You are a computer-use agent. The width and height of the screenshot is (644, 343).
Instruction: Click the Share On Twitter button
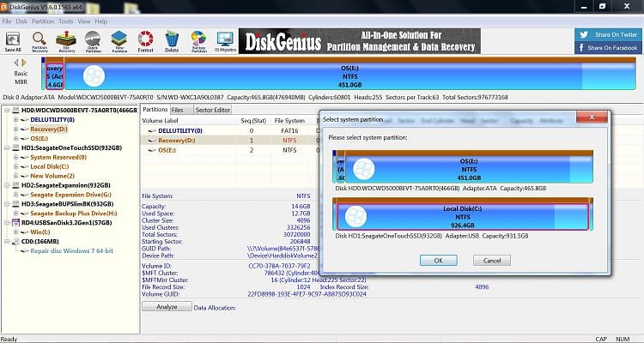tap(608, 35)
